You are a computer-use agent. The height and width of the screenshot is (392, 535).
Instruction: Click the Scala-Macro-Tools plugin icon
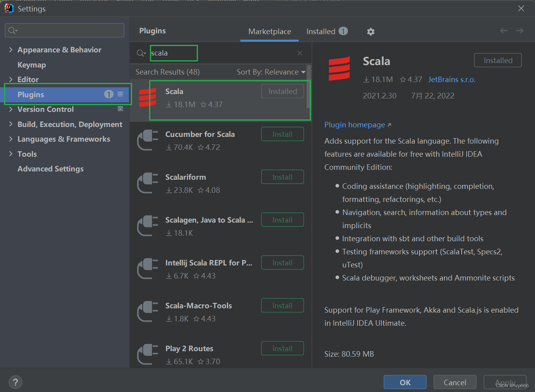(148, 311)
